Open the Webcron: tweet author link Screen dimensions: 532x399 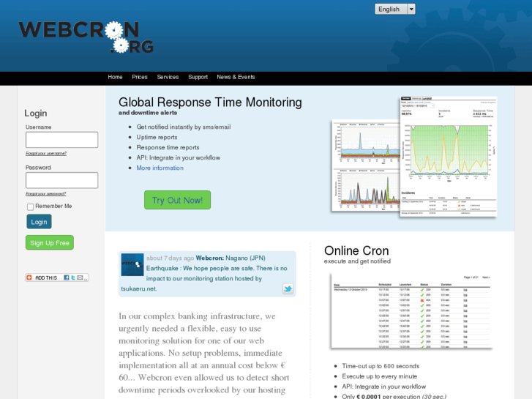[x=210, y=258]
